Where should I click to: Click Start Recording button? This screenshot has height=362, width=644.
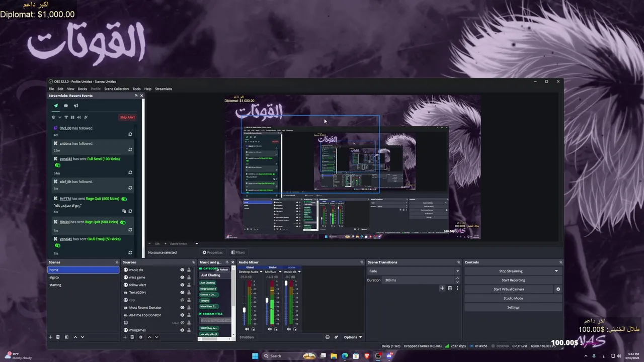tap(513, 280)
